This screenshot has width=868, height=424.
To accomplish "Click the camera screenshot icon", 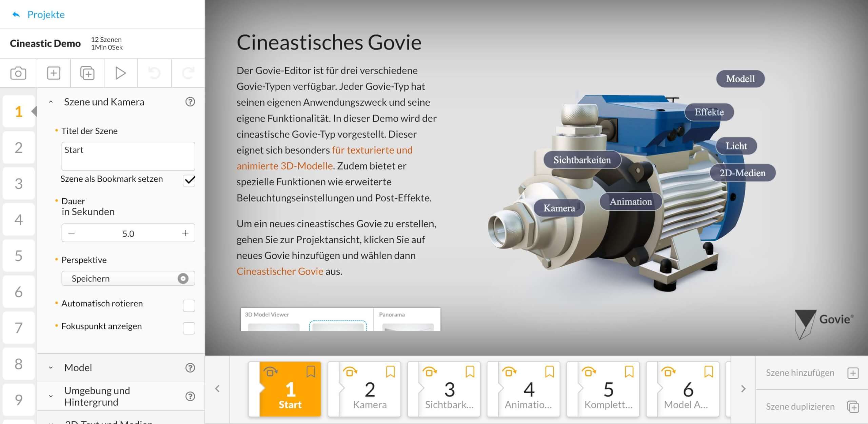I will point(18,73).
